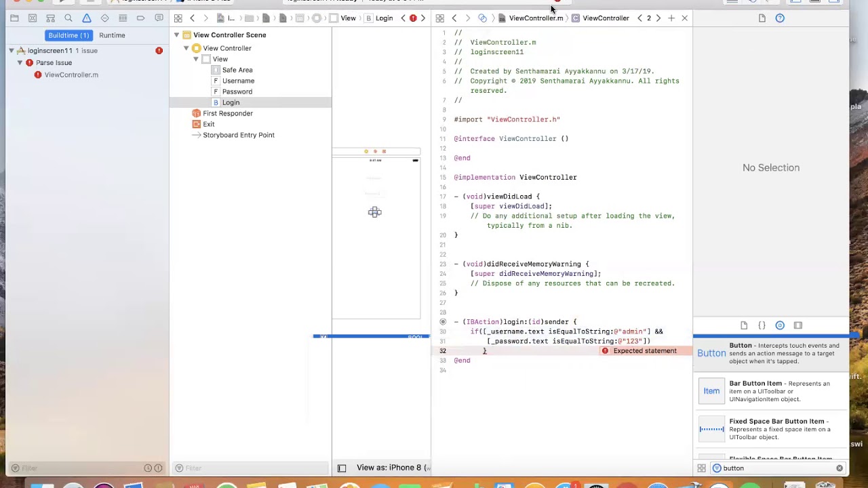This screenshot has width=868, height=488.
Task: Click the View breadcrumb in the storyboard jump bar
Action: coord(348,18)
